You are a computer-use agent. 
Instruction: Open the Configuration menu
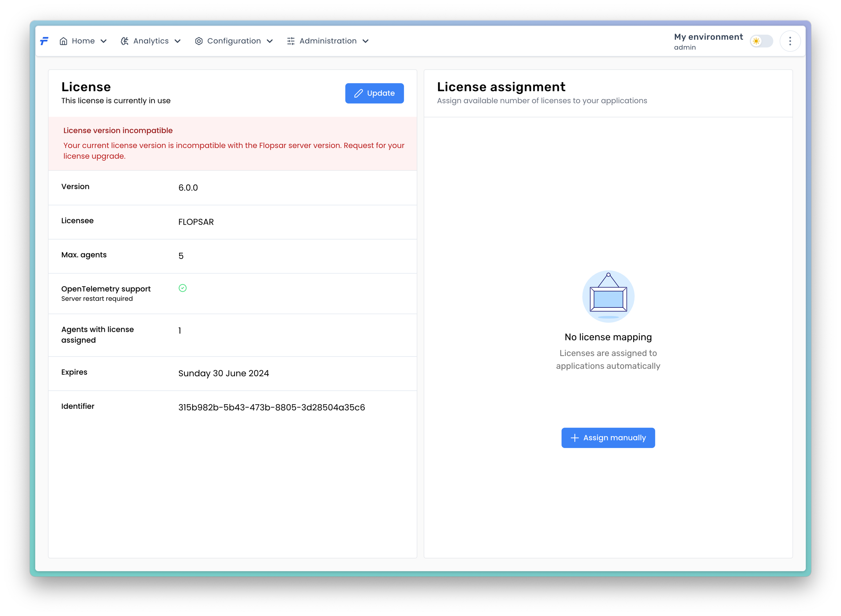coord(234,41)
